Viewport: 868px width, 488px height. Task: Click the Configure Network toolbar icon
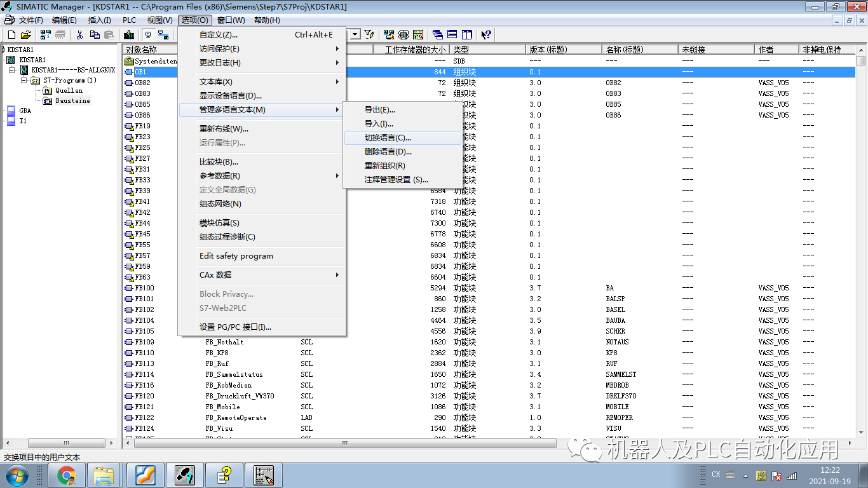click(389, 34)
